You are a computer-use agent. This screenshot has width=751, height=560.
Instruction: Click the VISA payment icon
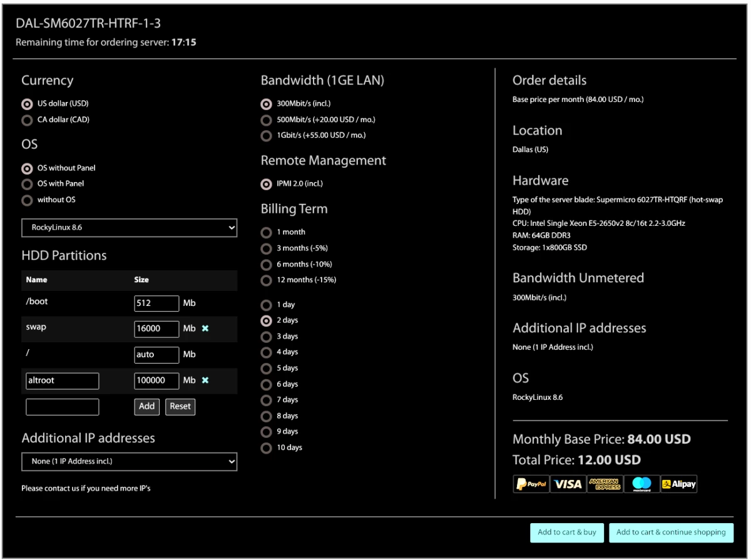(567, 484)
